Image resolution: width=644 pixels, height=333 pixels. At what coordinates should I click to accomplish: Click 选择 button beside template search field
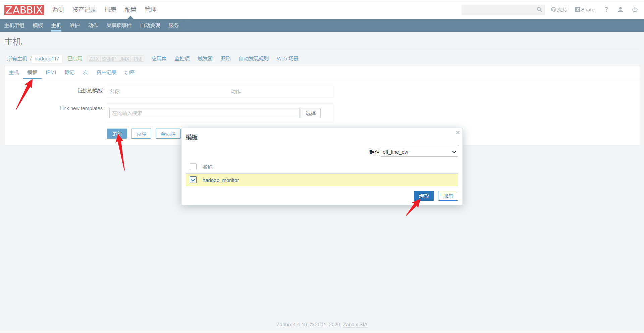pyautogui.click(x=311, y=113)
